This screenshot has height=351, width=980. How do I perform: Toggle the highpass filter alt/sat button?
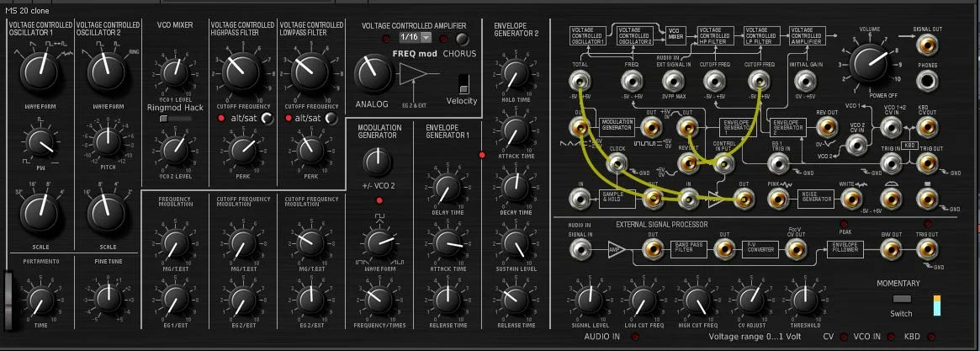coord(267,119)
